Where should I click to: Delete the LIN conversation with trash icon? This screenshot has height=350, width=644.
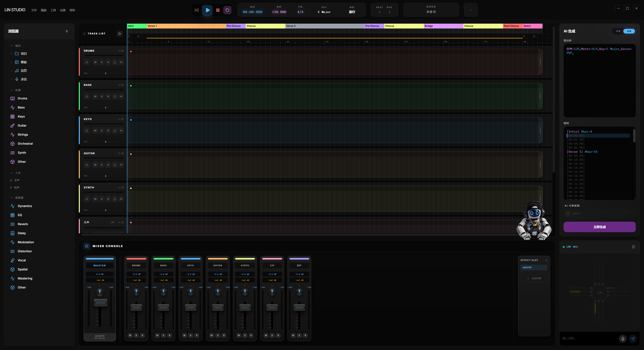coord(633,247)
